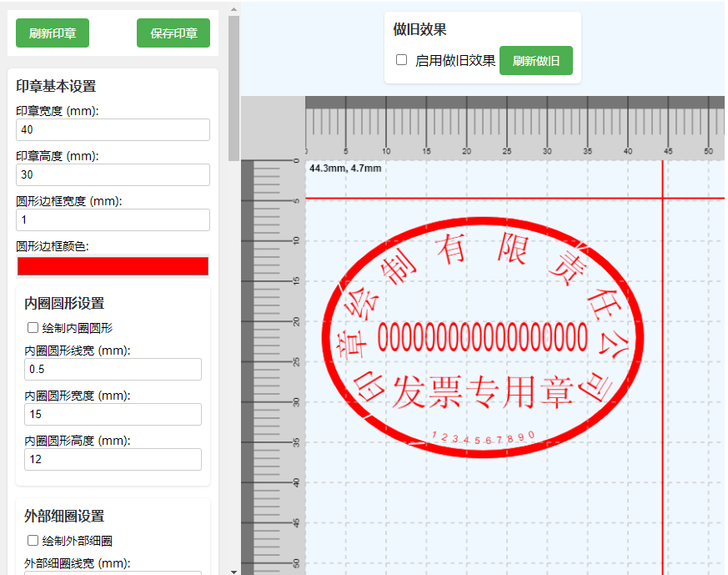Click the 外部细圈线宽 outer ring width field
Image resolution: width=728 pixels, height=575 pixels.
click(x=113, y=571)
